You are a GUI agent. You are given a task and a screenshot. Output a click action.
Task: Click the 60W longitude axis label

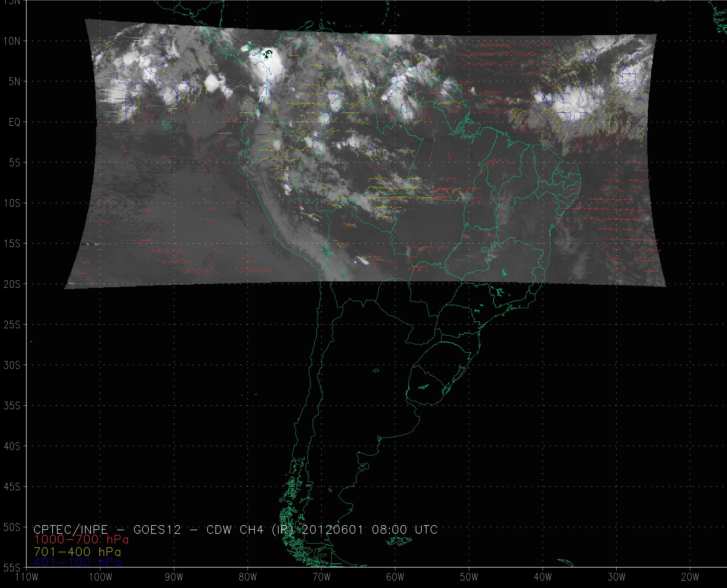point(395,577)
